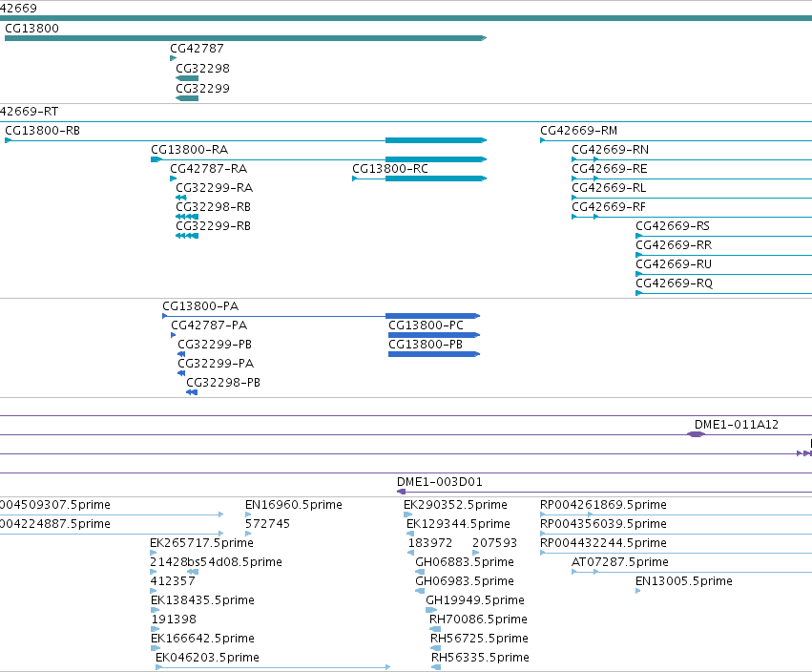Click the 191398 EST label
The height and width of the screenshot is (672, 812).
174,619
